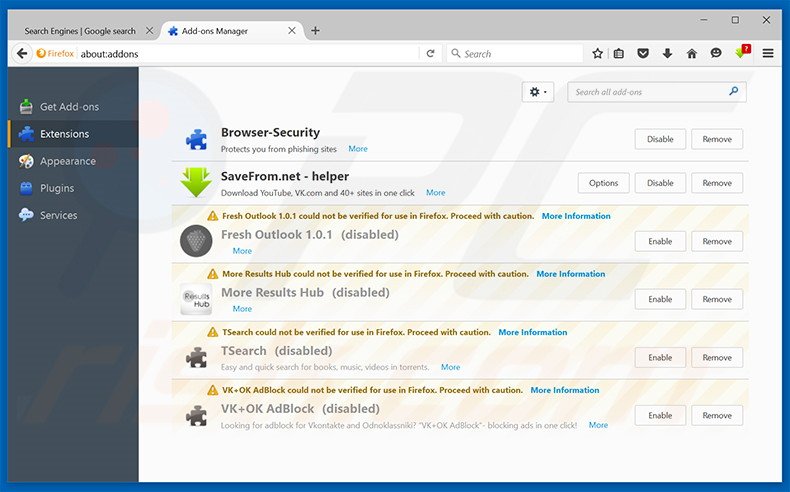
Task: Expand More details for SaveFrom.net helper
Action: click(x=436, y=192)
